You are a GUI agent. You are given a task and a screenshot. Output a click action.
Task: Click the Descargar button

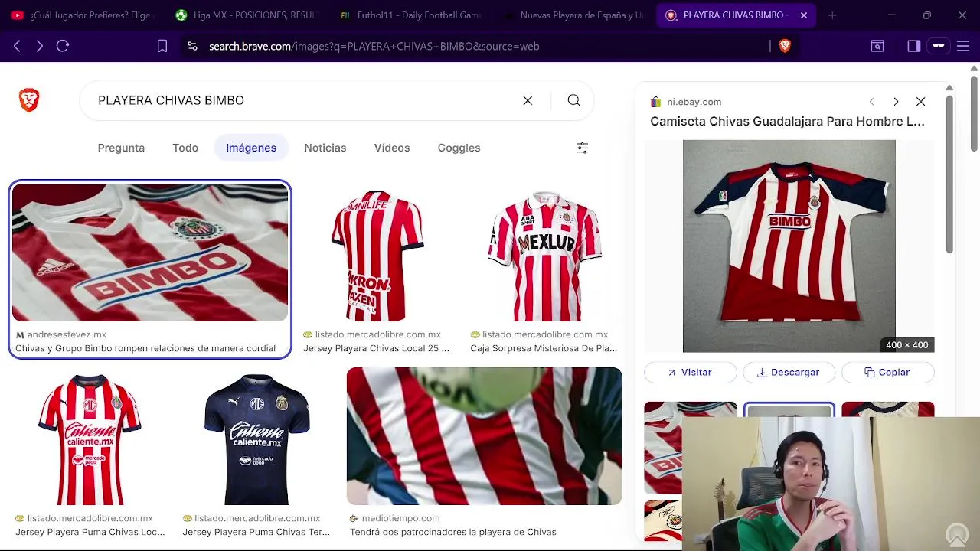point(789,372)
